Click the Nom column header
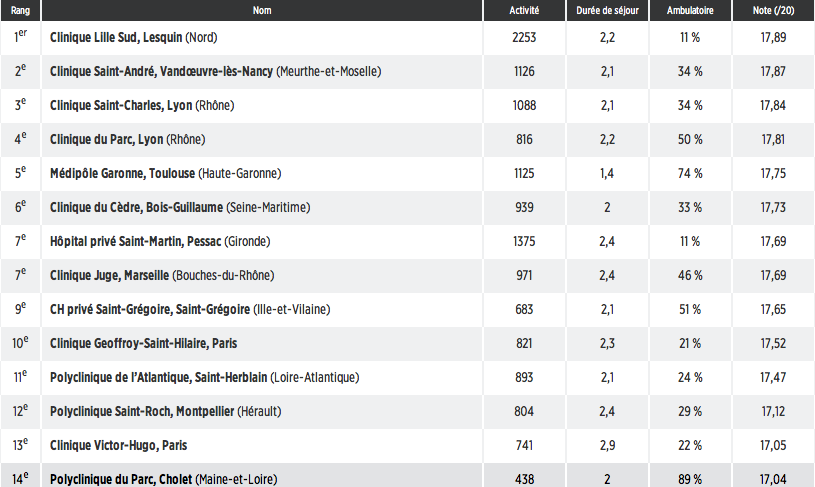This screenshot has height=487, width=815. tap(262, 10)
